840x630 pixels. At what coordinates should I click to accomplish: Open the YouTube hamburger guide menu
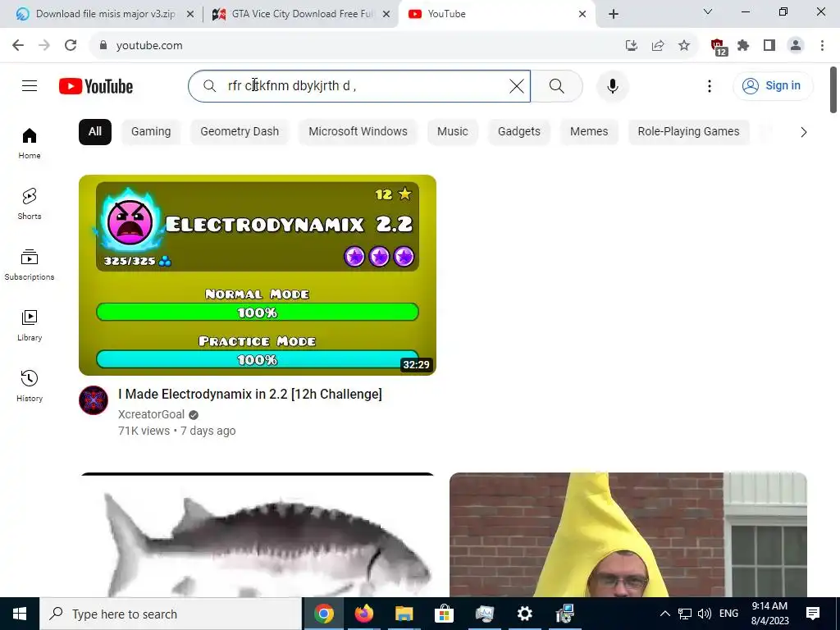click(30, 85)
